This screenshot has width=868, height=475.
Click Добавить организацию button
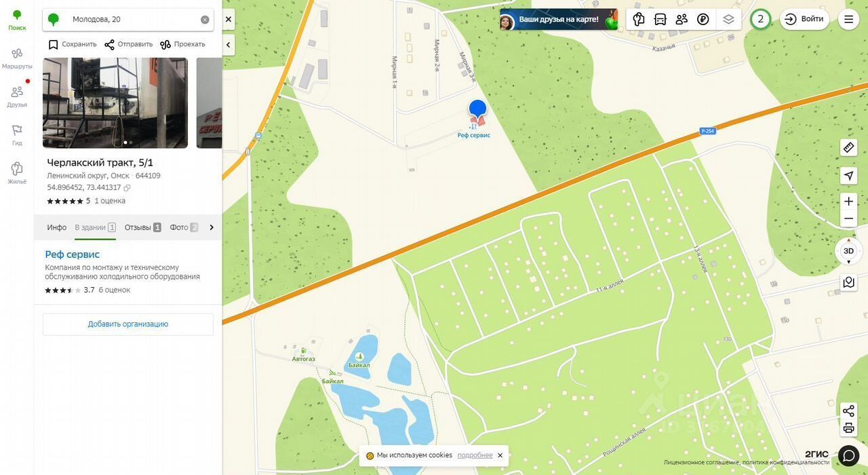point(128,324)
